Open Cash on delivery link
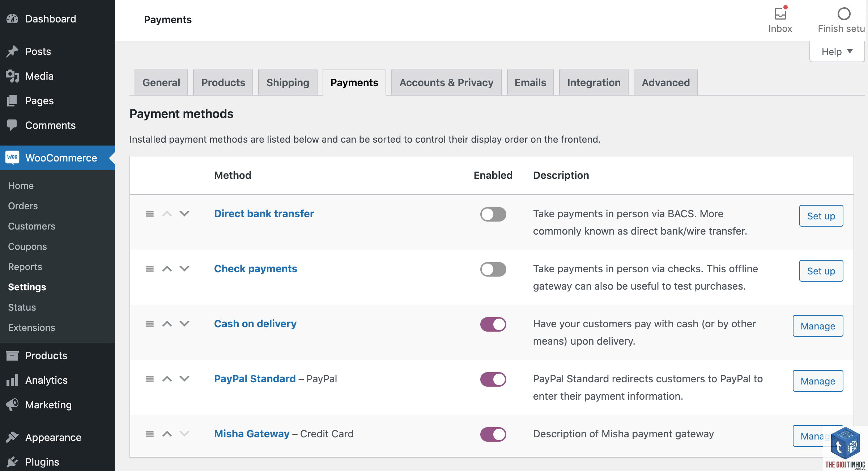Screen dimensions: 868x471 [255, 324]
